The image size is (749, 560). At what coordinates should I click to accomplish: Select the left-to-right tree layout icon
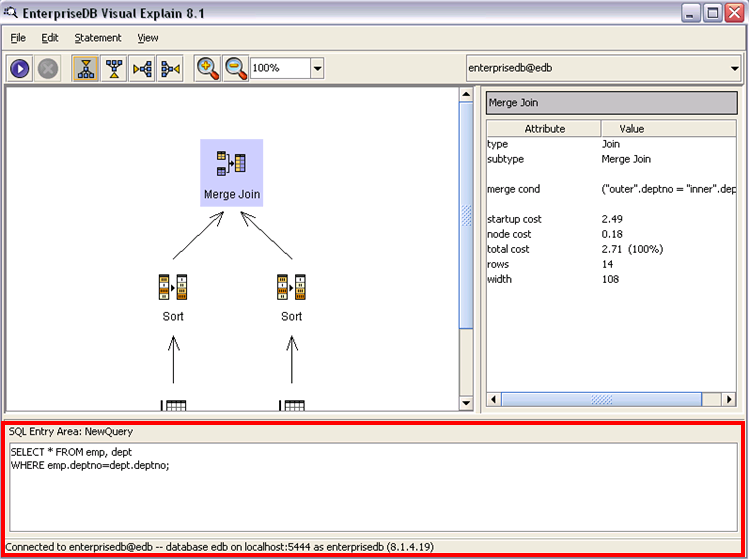[x=142, y=69]
